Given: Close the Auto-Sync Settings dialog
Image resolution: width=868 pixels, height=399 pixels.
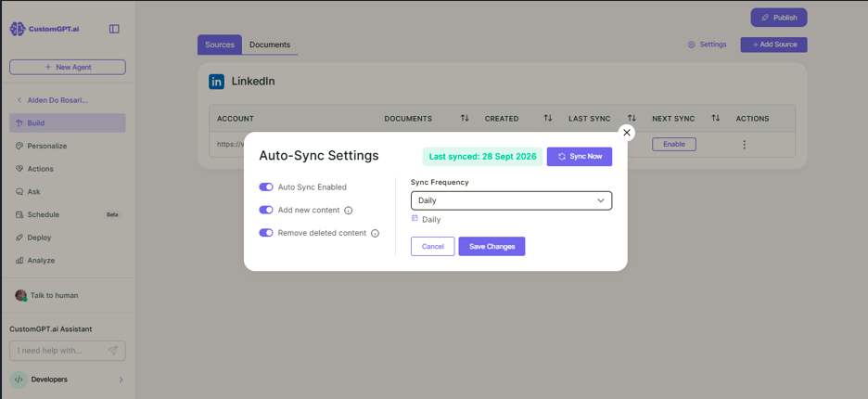Looking at the screenshot, I should [627, 133].
